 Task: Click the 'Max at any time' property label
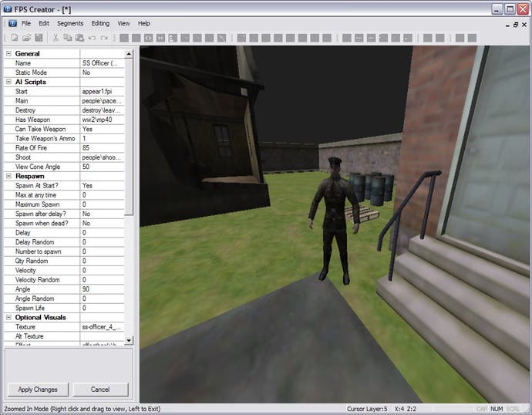click(35, 195)
